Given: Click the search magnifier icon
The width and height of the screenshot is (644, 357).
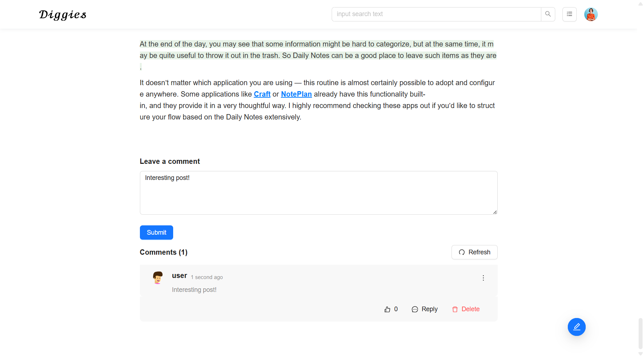Looking at the screenshot, I should pyautogui.click(x=548, y=14).
